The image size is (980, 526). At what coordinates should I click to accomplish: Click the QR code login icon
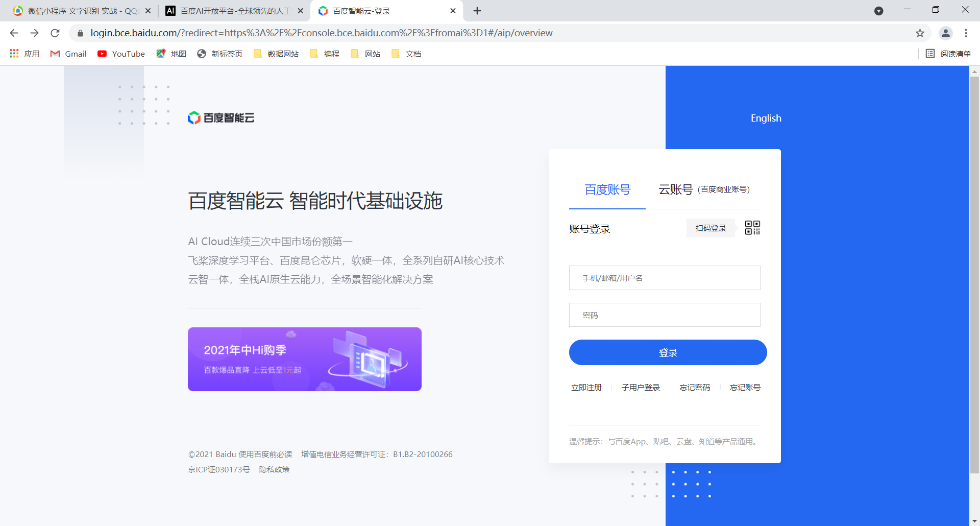[x=752, y=228]
